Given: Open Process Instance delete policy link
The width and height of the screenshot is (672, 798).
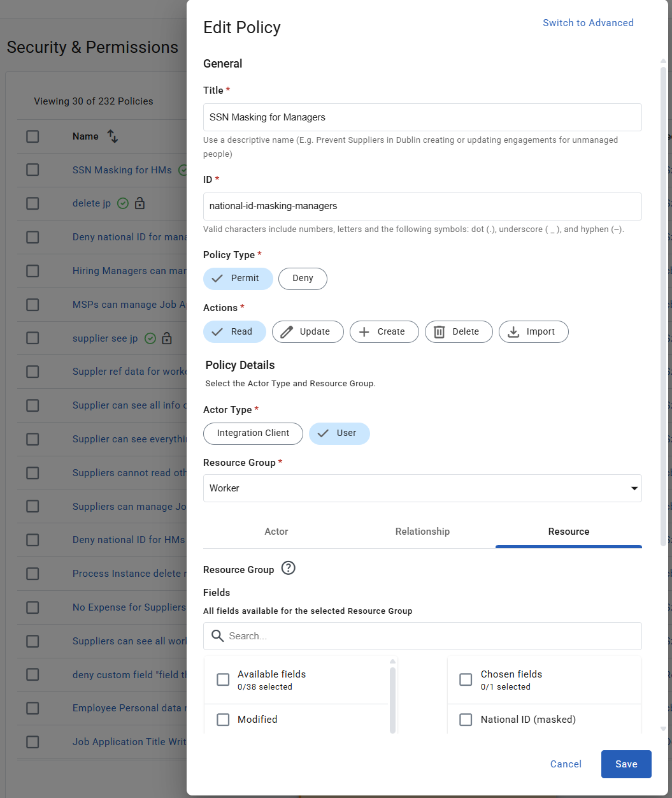Looking at the screenshot, I should pos(129,574).
